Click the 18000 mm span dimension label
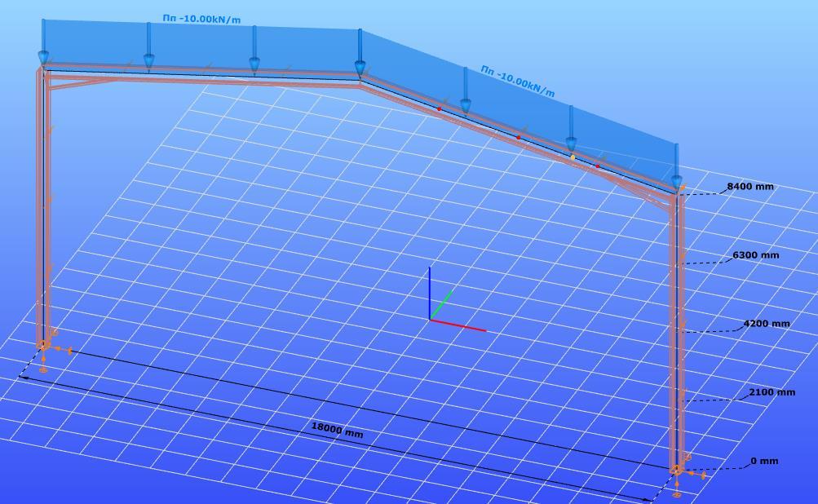This screenshot has width=818, height=504. 337,430
